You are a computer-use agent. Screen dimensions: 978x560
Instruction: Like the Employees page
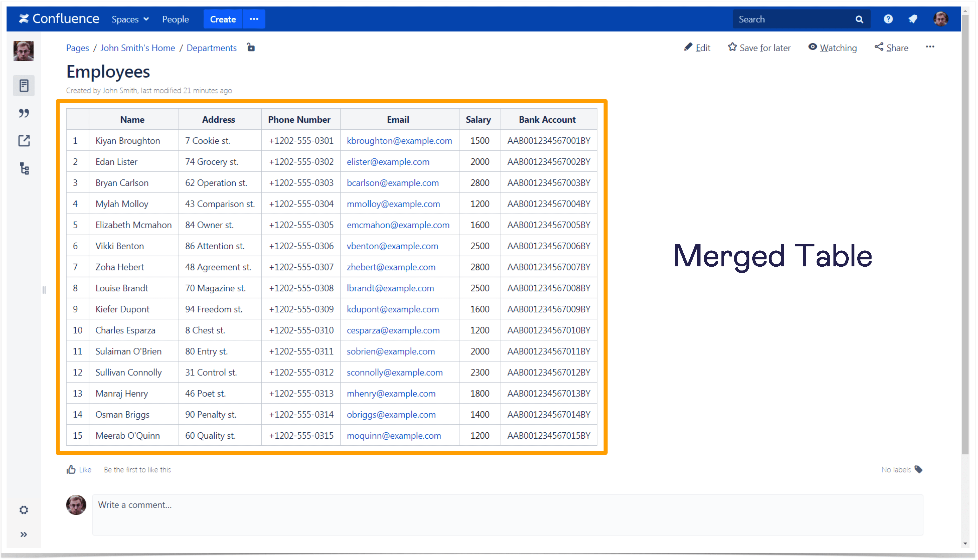(x=79, y=469)
